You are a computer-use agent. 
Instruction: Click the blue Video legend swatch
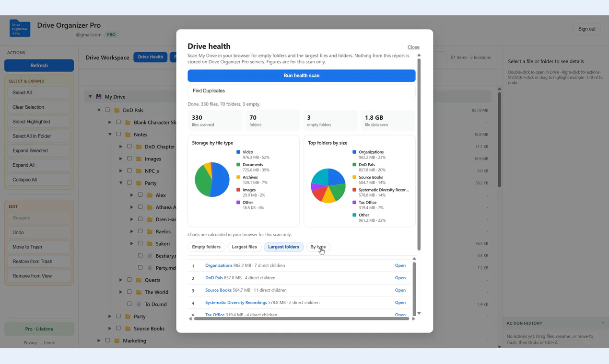click(x=238, y=152)
